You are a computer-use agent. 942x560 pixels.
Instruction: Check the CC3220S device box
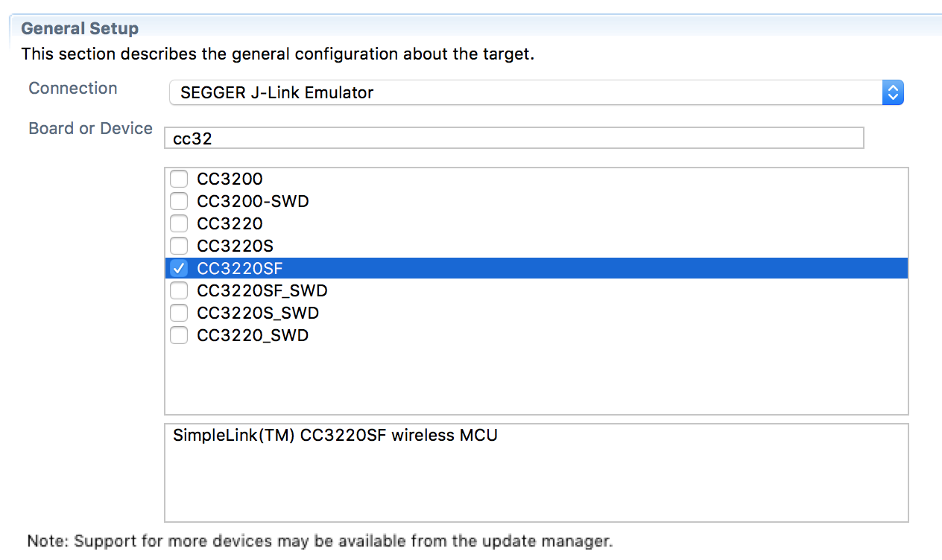pos(179,246)
